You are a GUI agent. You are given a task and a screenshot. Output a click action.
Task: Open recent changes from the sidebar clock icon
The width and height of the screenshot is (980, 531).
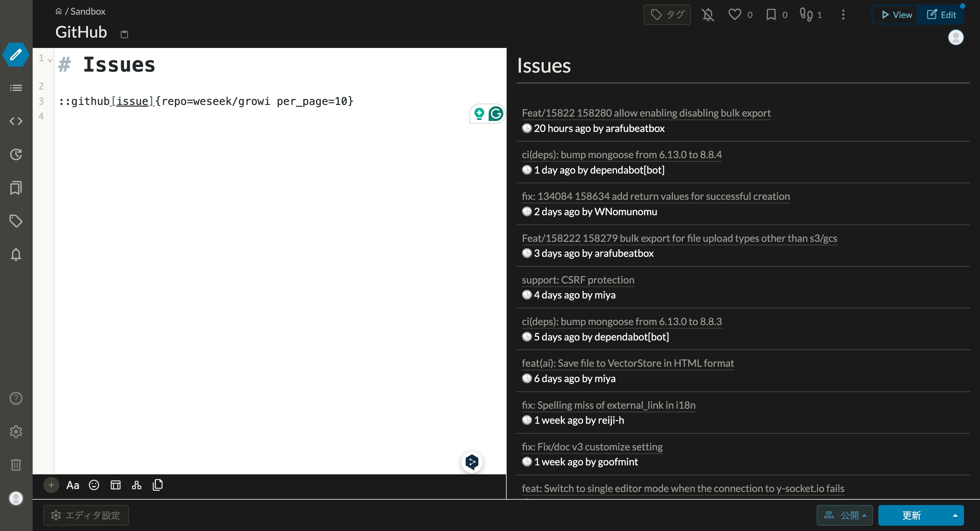pyautogui.click(x=16, y=155)
